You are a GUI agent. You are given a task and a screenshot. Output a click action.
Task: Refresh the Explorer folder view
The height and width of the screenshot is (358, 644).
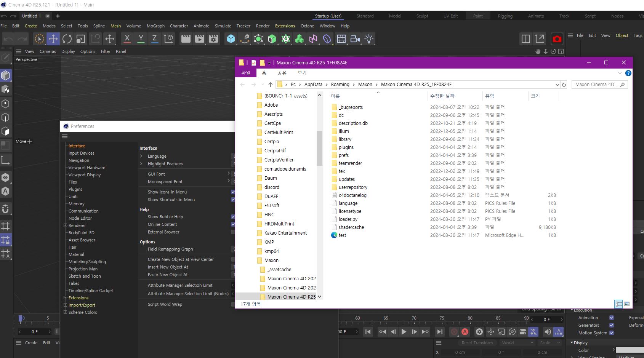(564, 85)
